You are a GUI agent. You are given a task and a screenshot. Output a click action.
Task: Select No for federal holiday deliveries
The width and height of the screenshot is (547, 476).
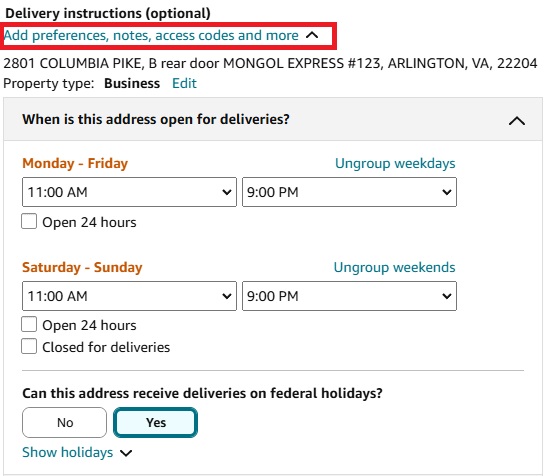click(x=65, y=422)
